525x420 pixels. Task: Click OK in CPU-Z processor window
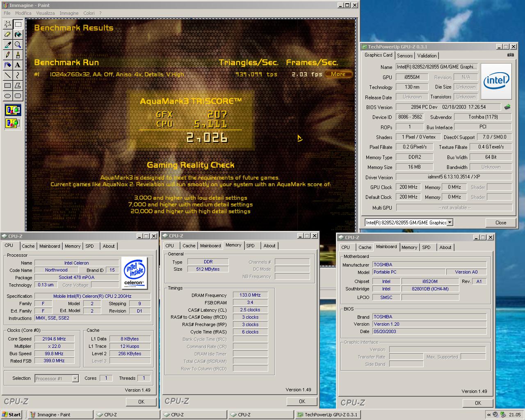pyautogui.click(x=141, y=402)
